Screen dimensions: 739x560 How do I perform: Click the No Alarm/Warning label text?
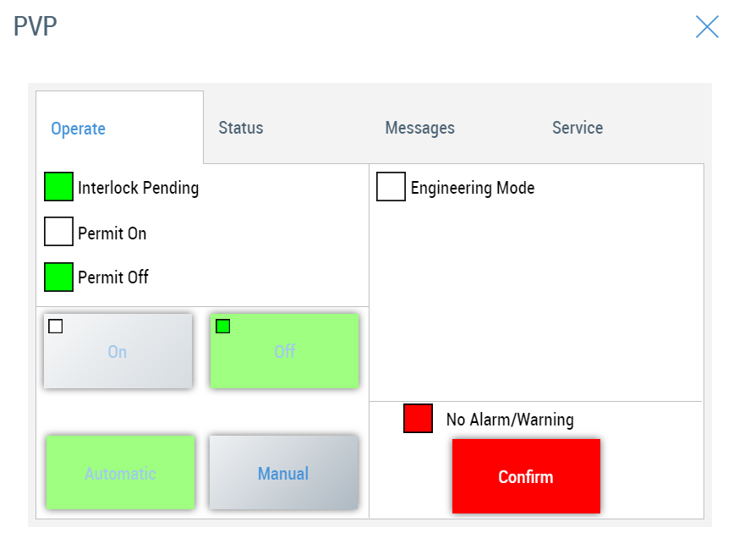pyautogui.click(x=509, y=420)
